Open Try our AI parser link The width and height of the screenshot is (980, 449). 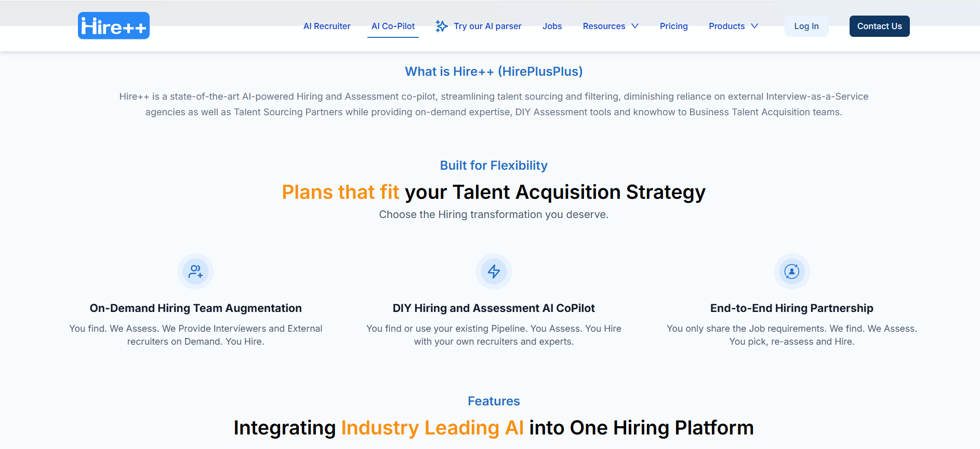(x=487, y=26)
